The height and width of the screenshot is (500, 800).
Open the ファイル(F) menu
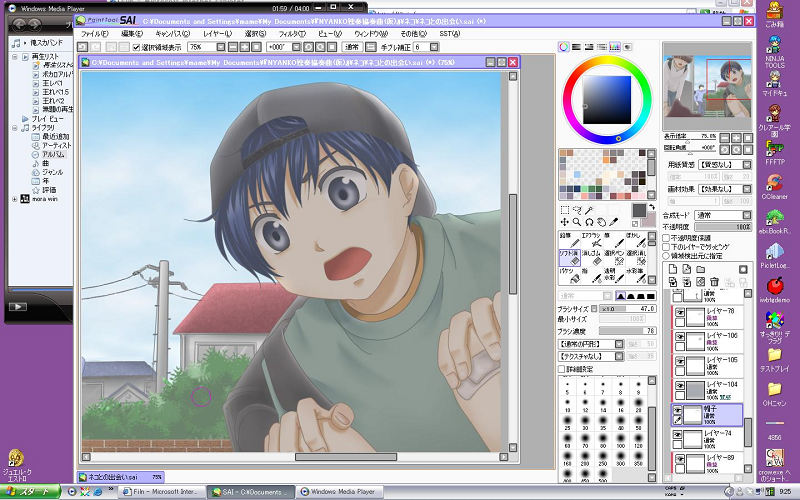click(x=94, y=34)
